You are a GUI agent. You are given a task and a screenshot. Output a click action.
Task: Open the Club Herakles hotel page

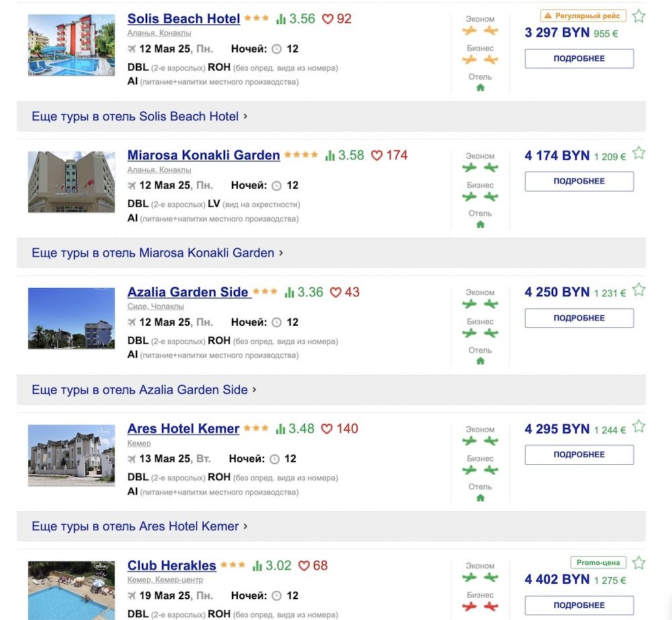tap(171, 566)
